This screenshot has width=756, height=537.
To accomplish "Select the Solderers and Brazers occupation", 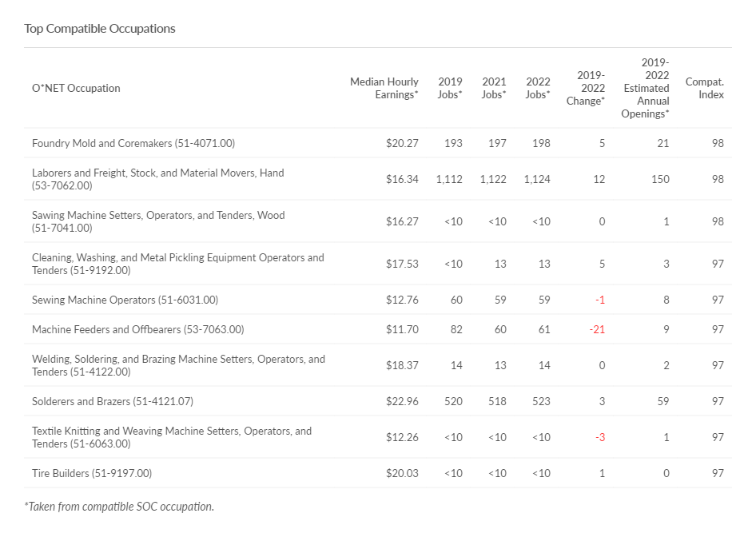I will point(113,401).
